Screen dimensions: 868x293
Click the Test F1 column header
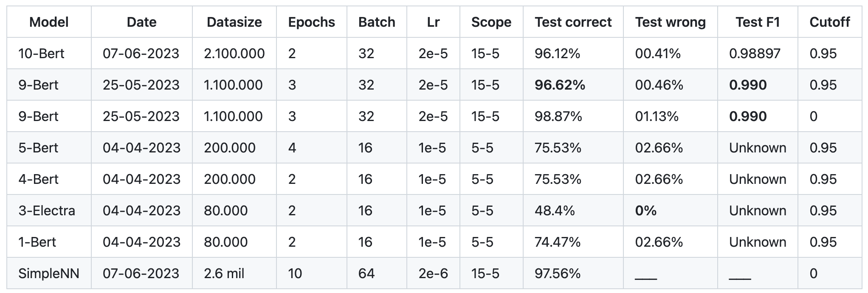pos(758,22)
